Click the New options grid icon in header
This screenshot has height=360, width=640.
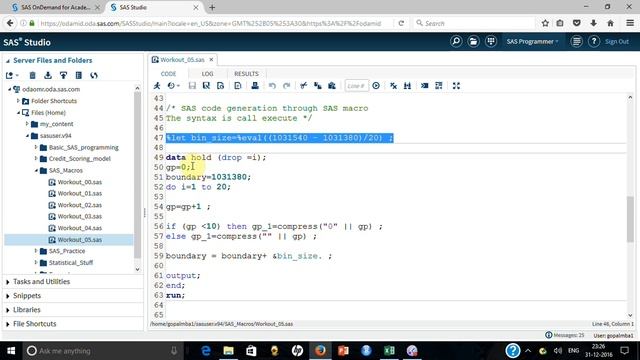click(x=491, y=41)
